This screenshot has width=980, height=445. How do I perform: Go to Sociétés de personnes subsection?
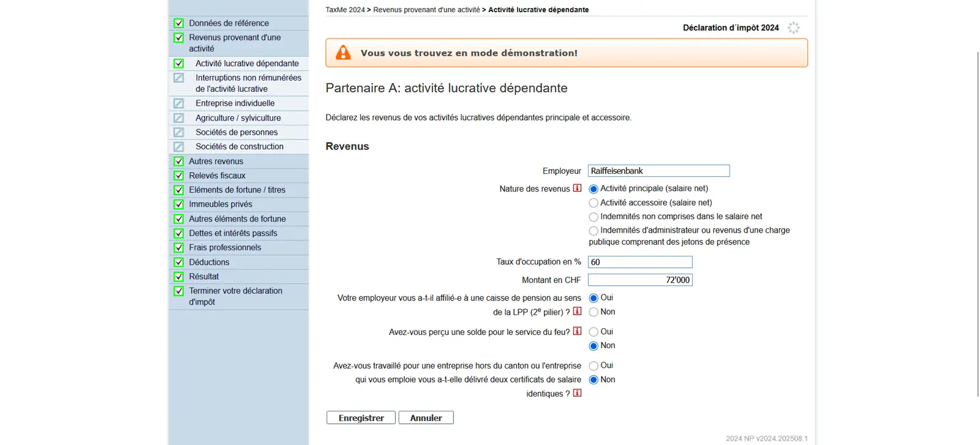coord(236,132)
